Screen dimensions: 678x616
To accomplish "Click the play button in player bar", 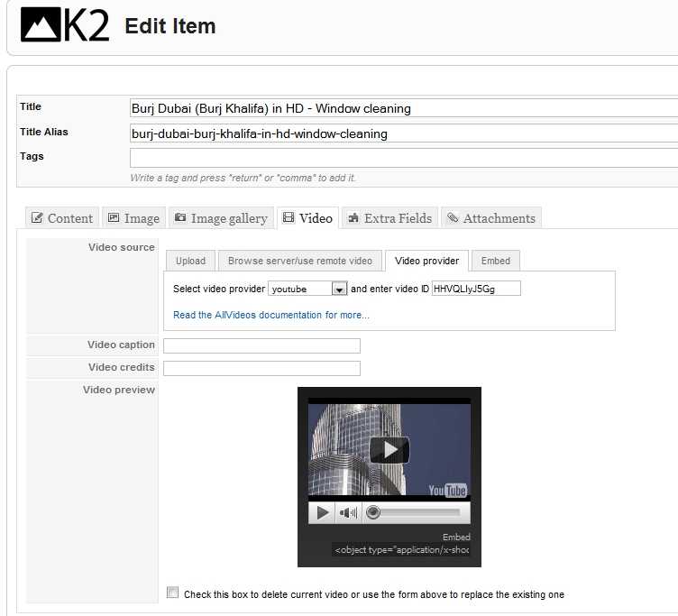I will coord(322,513).
